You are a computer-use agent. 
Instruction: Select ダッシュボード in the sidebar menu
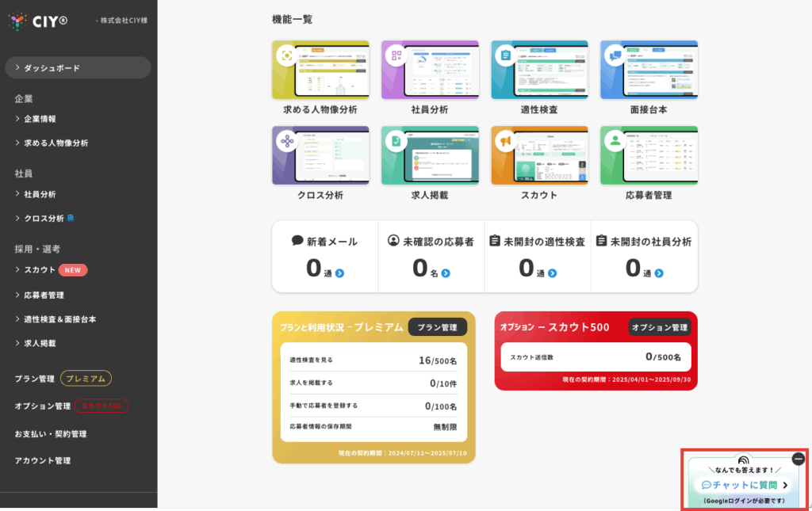tap(77, 68)
